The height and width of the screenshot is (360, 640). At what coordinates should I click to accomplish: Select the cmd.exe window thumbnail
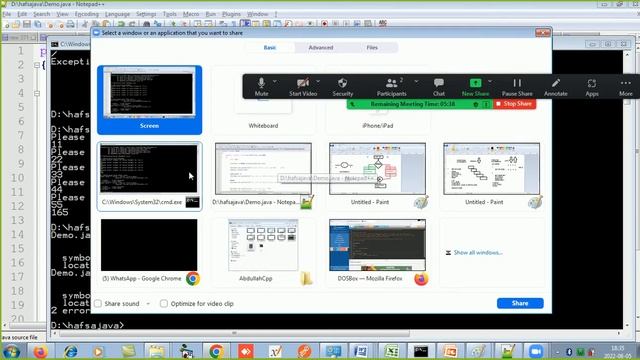coord(149,176)
